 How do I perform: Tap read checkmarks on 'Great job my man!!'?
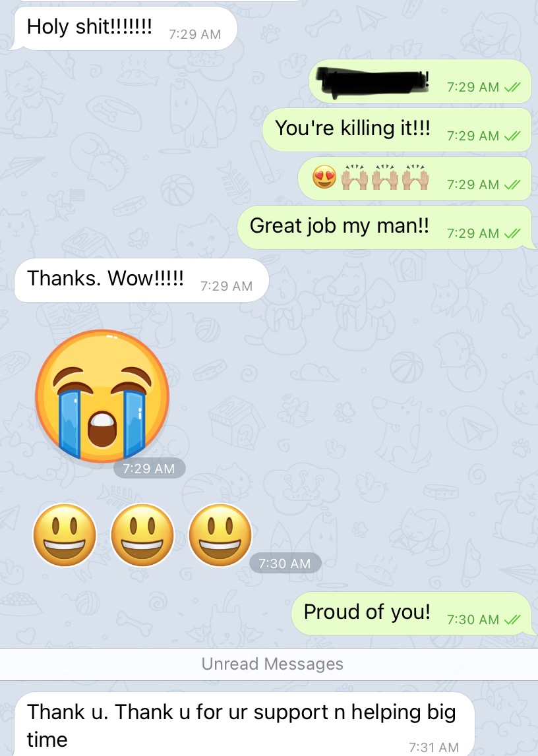pos(512,233)
